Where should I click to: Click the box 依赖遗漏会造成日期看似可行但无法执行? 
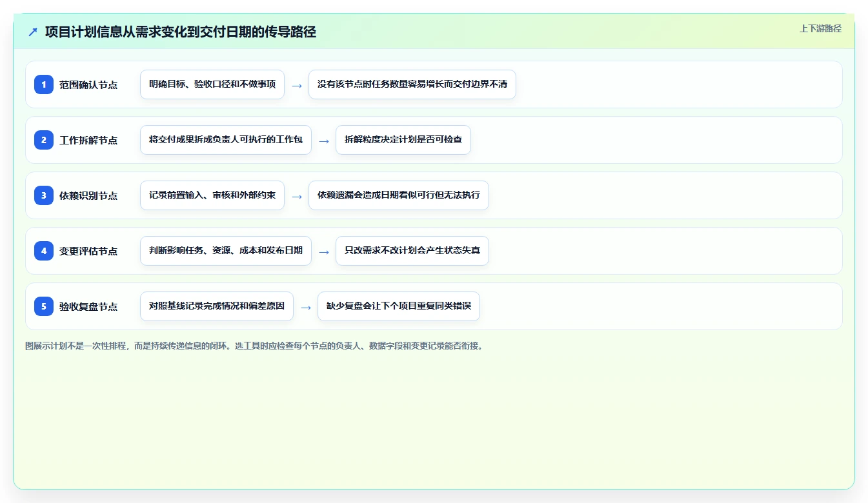pos(399,195)
